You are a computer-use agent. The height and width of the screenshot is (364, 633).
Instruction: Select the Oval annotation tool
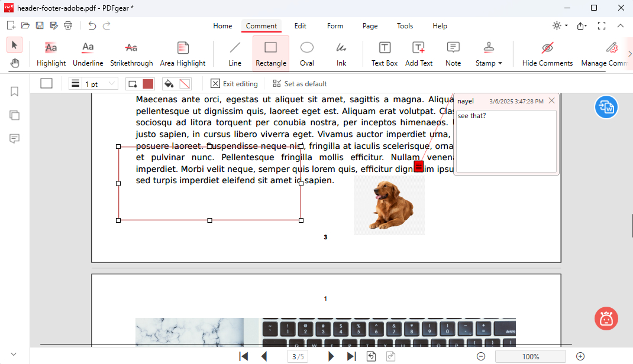306,53
